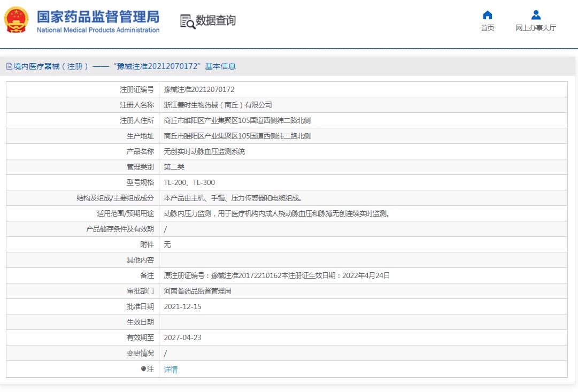Image resolution: width=578 pixels, height=392 pixels.
Task: Select model spec TL-200、TL-300
Action: pos(189,182)
